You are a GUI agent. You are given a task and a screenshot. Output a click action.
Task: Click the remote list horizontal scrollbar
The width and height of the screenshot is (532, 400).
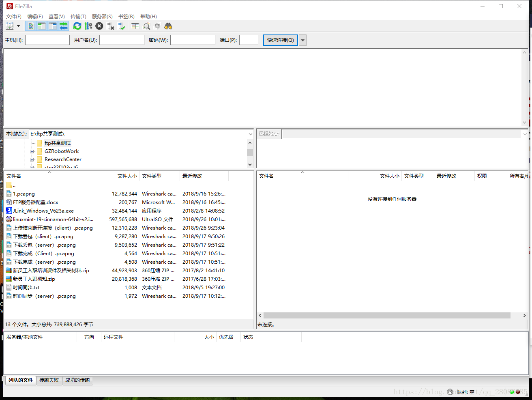pos(387,315)
